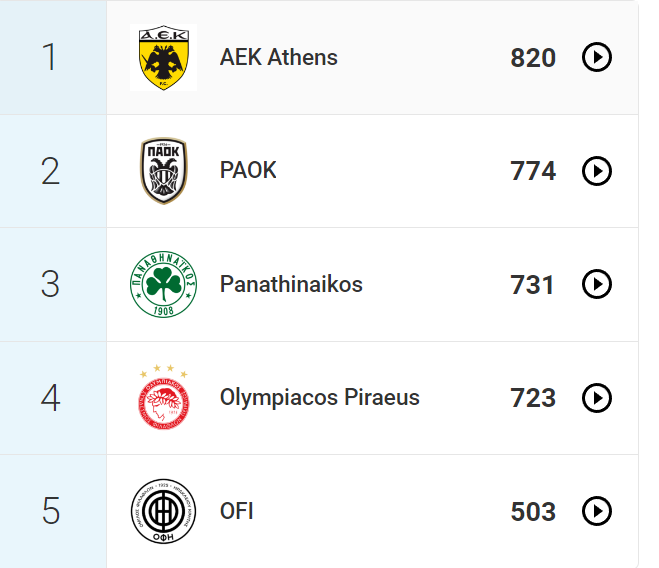Click rank number 3 cell
This screenshot has width=659, height=568.
[x=50, y=285]
